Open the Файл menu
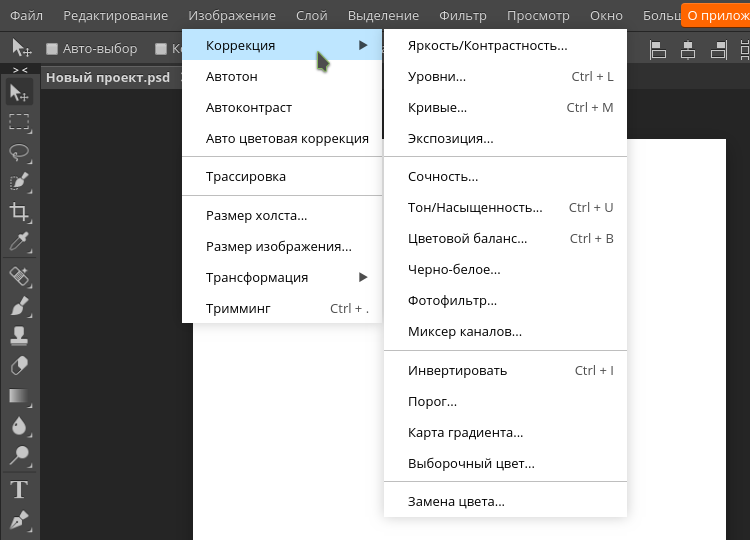Image resolution: width=750 pixels, height=540 pixels. coord(26,16)
